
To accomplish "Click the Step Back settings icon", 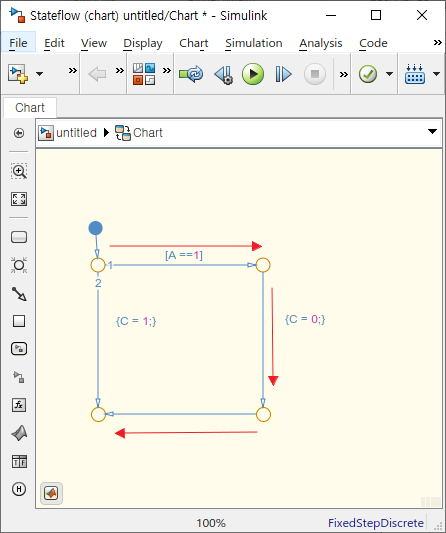I will 224,74.
